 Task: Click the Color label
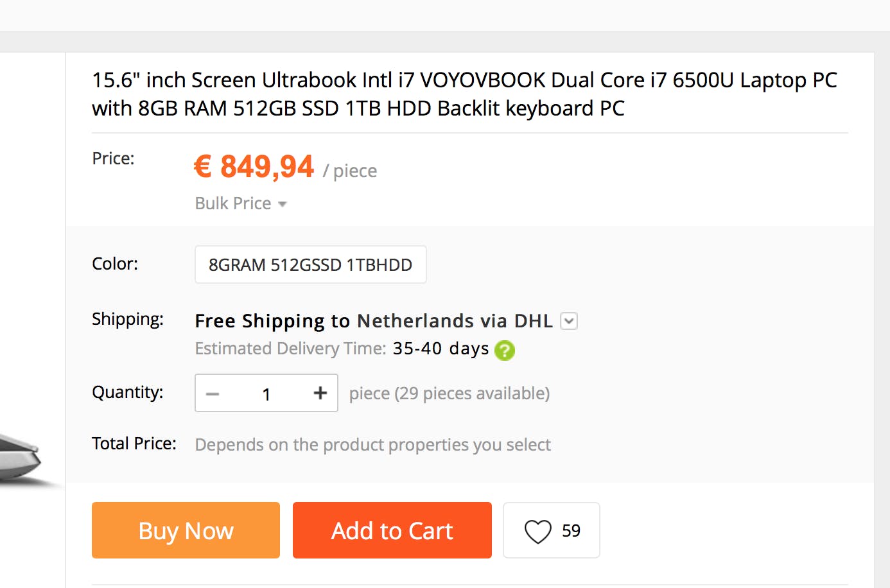click(115, 264)
